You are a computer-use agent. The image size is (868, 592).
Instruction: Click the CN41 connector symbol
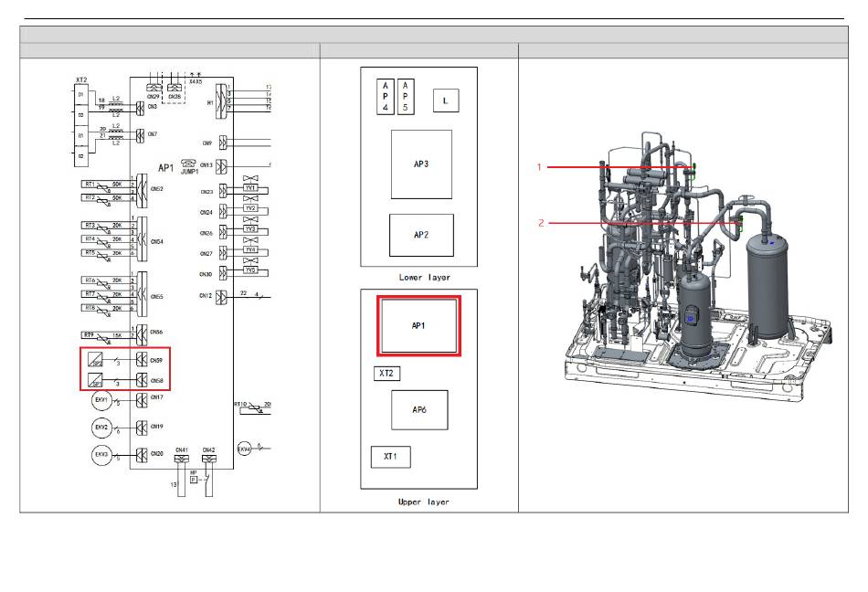[x=181, y=460]
